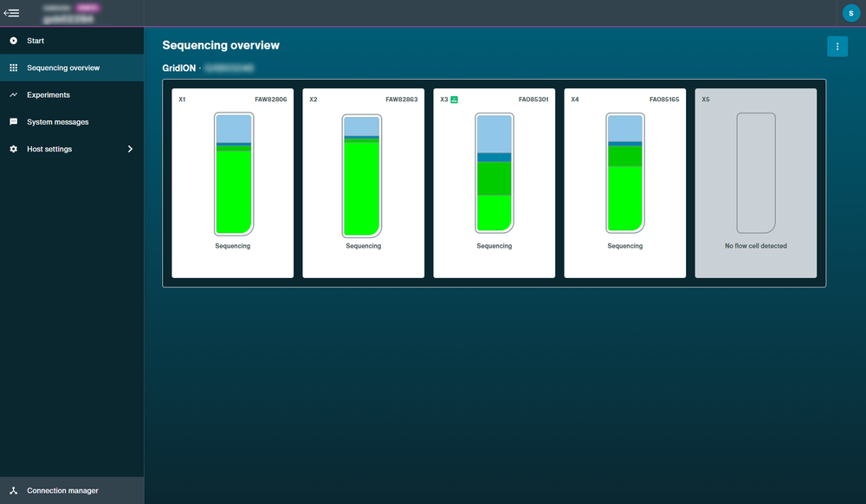Select the X1 flow cell card
Image resolution: width=866 pixels, height=504 pixels.
point(232,183)
